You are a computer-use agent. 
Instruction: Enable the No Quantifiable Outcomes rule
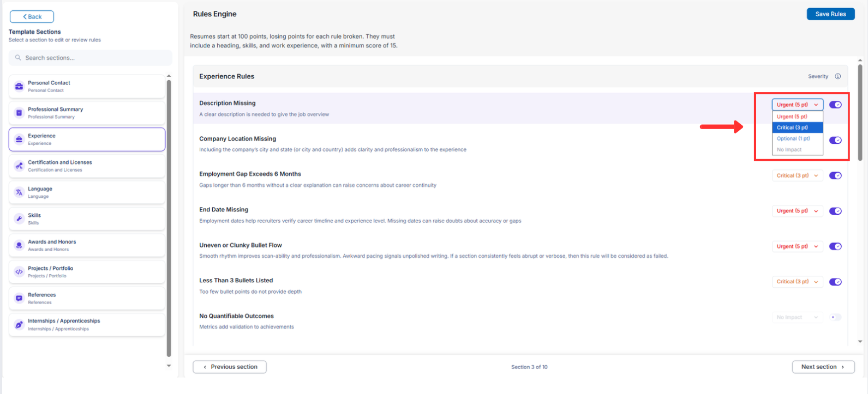coord(835,317)
